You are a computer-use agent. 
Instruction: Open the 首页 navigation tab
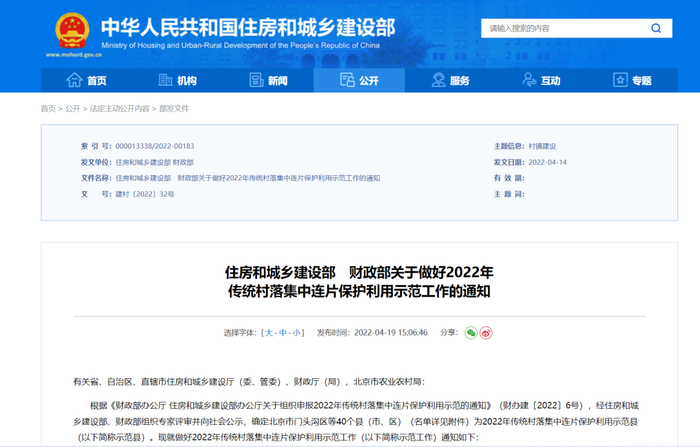tap(86, 80)
